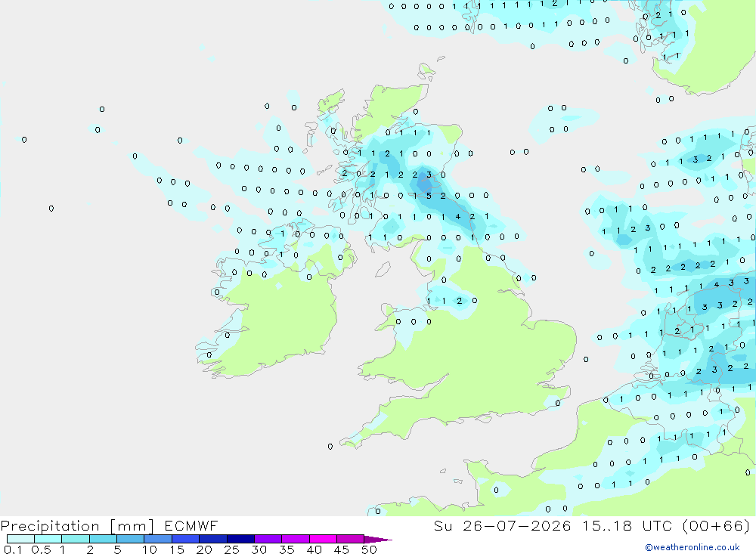Click the 0.1–0.5 mm legend color box
The height and width of the screenshot is (554, 756).
[x=20, y=539]
